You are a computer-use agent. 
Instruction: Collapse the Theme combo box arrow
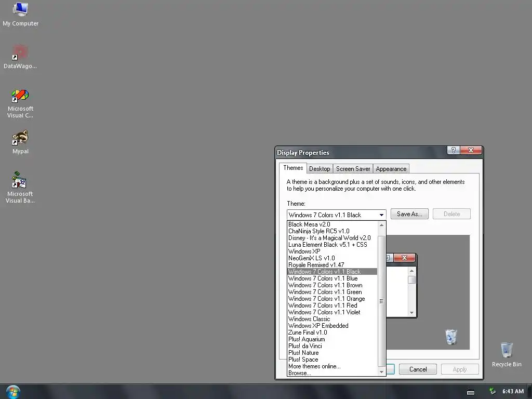381,215
